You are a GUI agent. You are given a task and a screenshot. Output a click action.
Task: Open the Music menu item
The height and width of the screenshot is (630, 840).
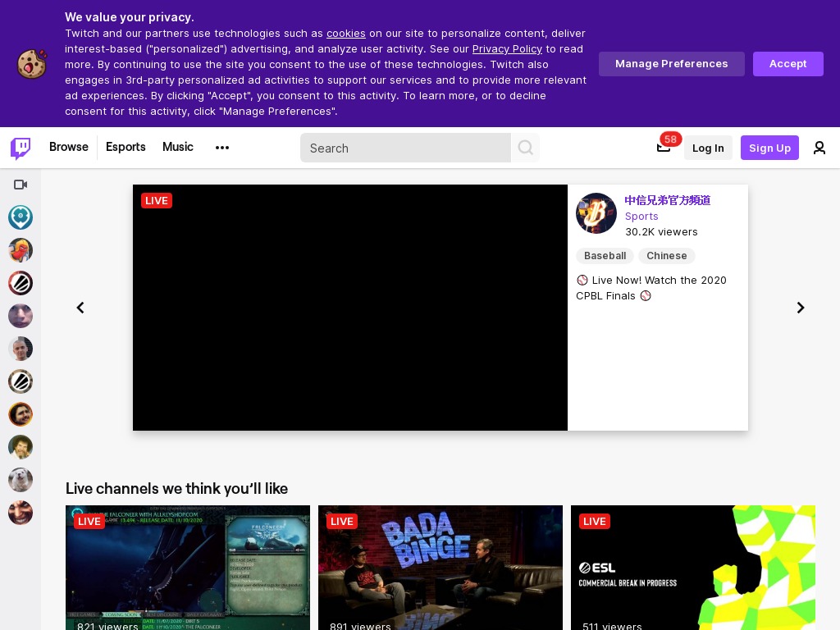click(x=178, y=147)
